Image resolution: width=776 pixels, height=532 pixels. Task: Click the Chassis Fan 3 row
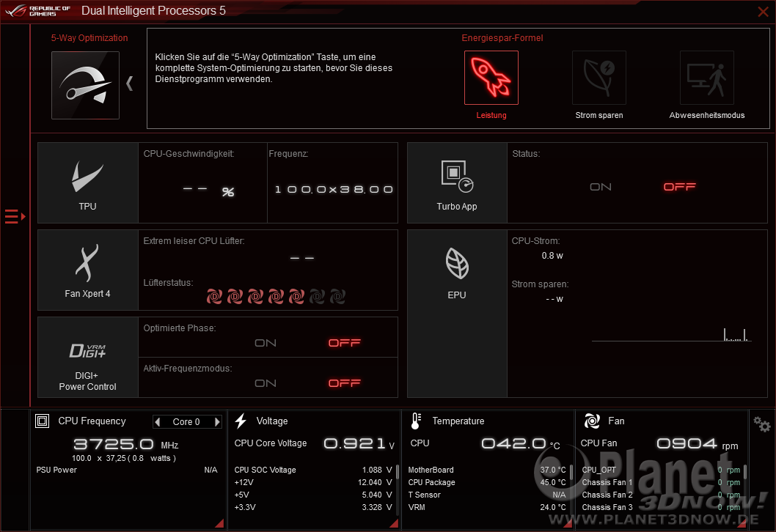[661, 507]
